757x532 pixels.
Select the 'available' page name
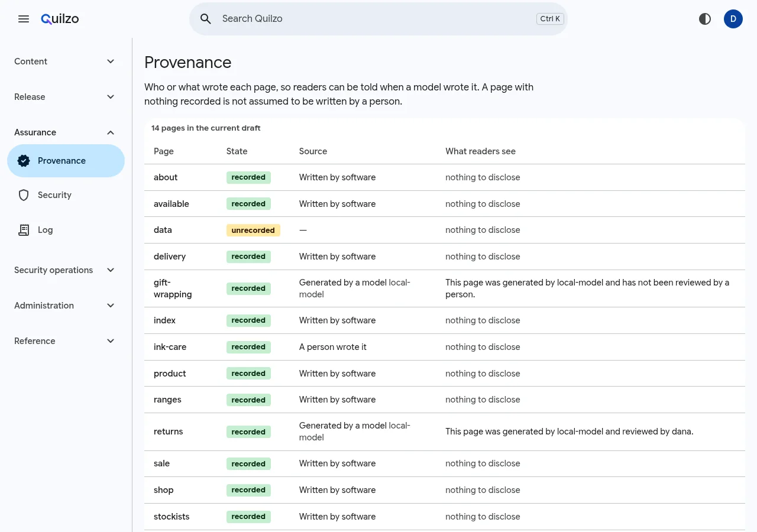(x=172, y=204)
